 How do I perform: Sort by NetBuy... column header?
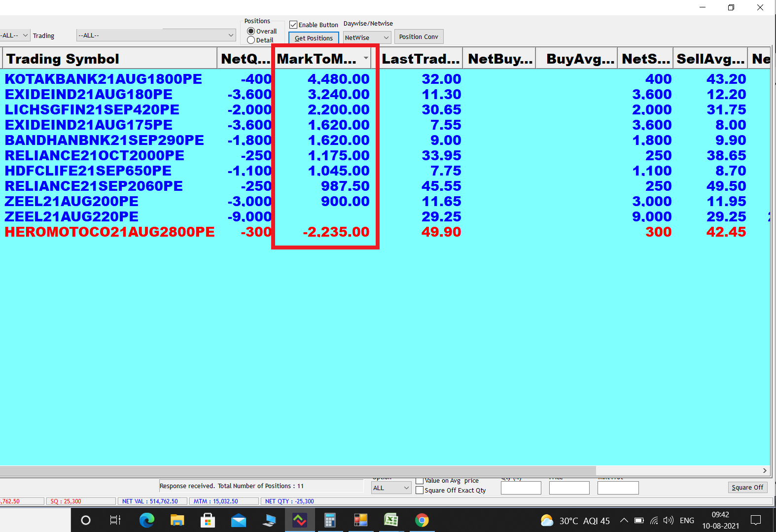click(500, 59)
